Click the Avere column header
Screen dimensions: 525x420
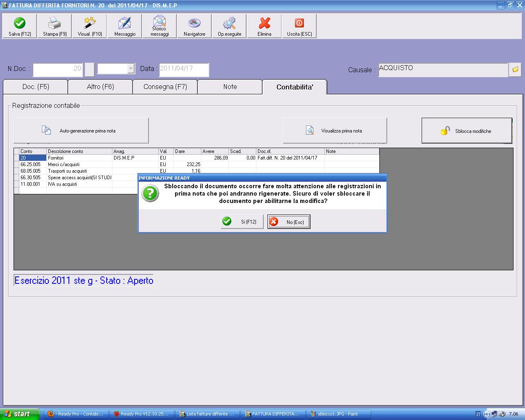pos(215,151)
